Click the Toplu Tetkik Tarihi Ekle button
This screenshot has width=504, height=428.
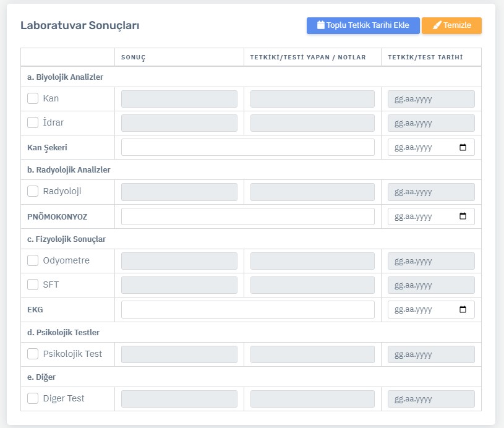click(363, 25)
